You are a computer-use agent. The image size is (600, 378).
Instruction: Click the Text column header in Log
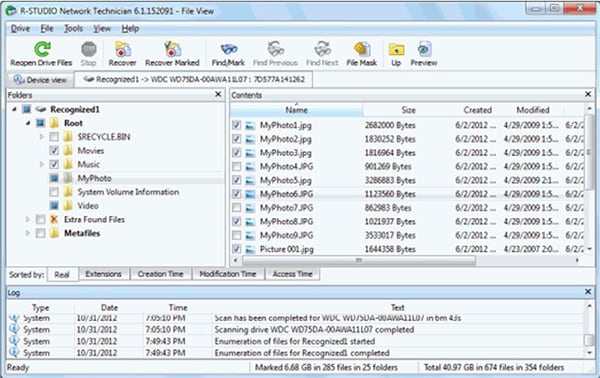398,307
